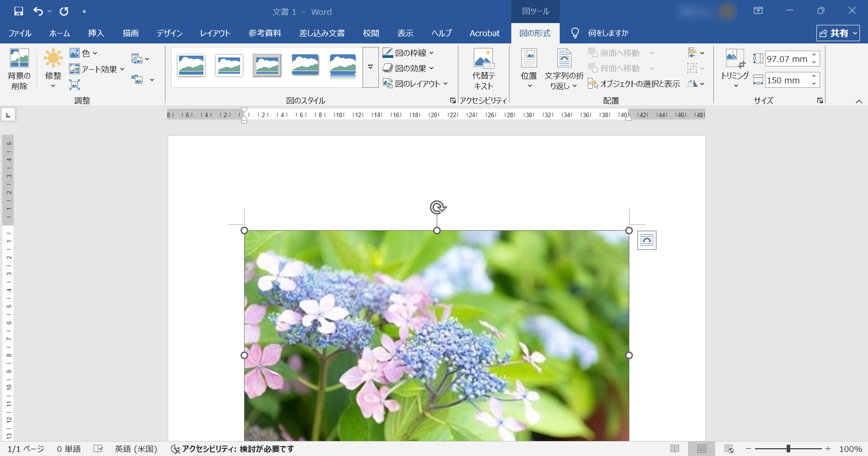Click the reset picture icon
The width and height of the screenshot is (868, 456).
(x=137, y=80)
